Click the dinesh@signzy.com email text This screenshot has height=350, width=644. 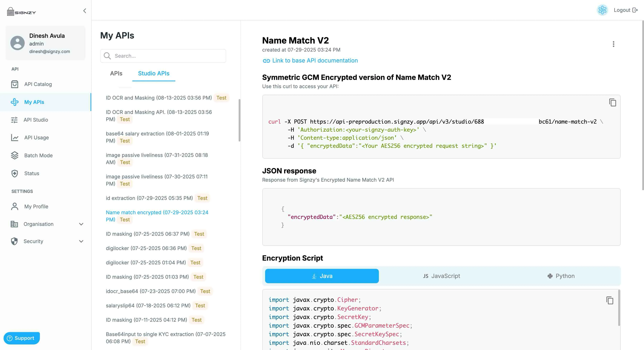[x=50, y=51]
